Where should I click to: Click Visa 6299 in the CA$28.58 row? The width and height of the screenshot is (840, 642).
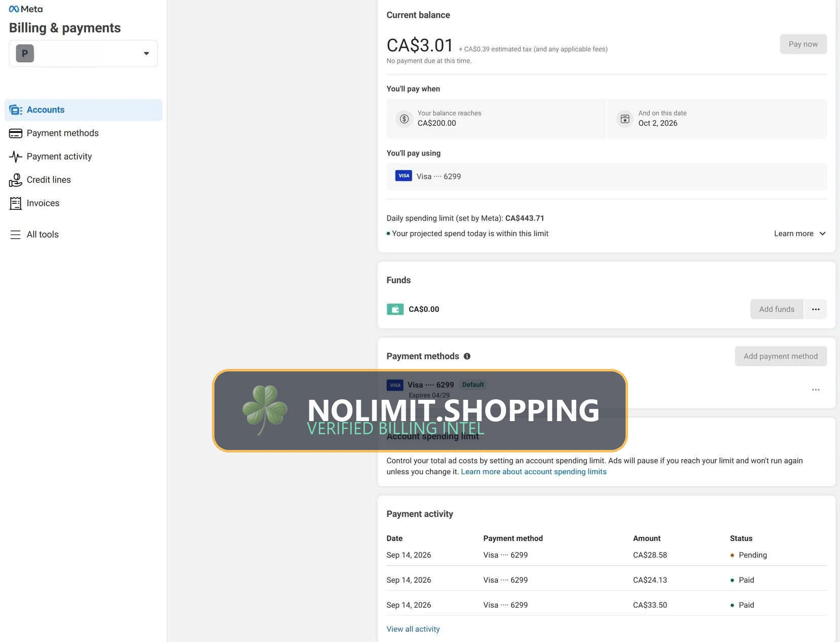(x=505, y=555)
